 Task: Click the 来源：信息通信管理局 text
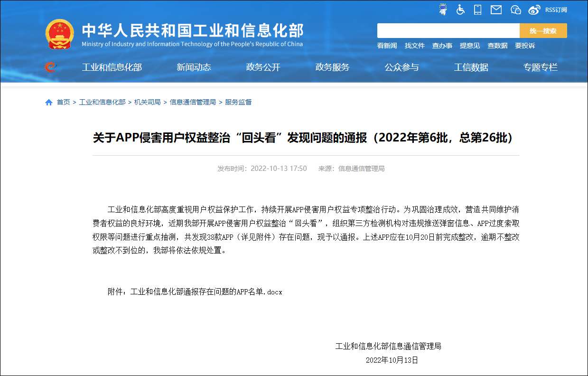pyautogui.click(x=351, y=169)
